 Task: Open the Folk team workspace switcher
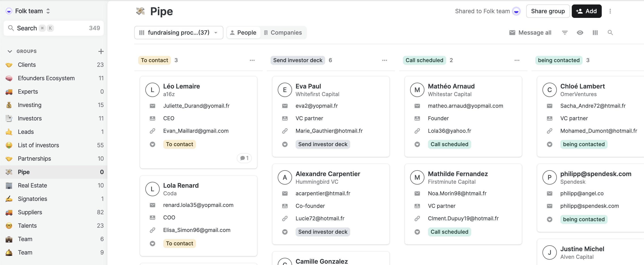tap(28, 11)
